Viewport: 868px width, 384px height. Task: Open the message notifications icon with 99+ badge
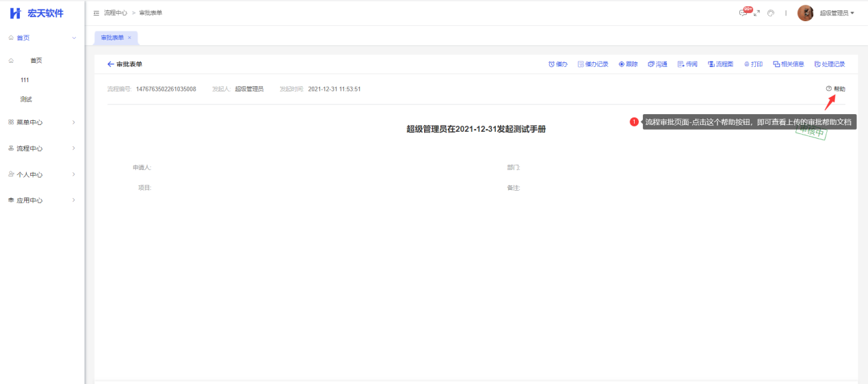(x=744, y=13)
